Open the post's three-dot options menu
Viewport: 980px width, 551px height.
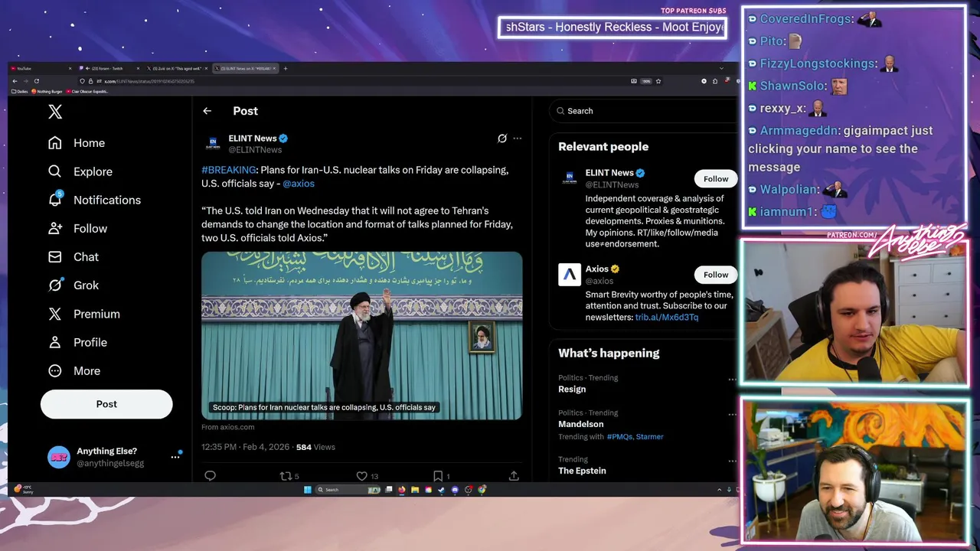point(518,139)
